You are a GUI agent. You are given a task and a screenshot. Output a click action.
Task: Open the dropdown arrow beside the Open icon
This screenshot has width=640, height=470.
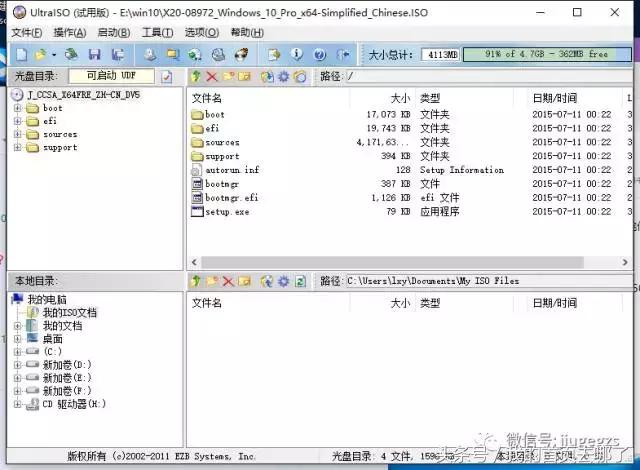pos(54,55)
